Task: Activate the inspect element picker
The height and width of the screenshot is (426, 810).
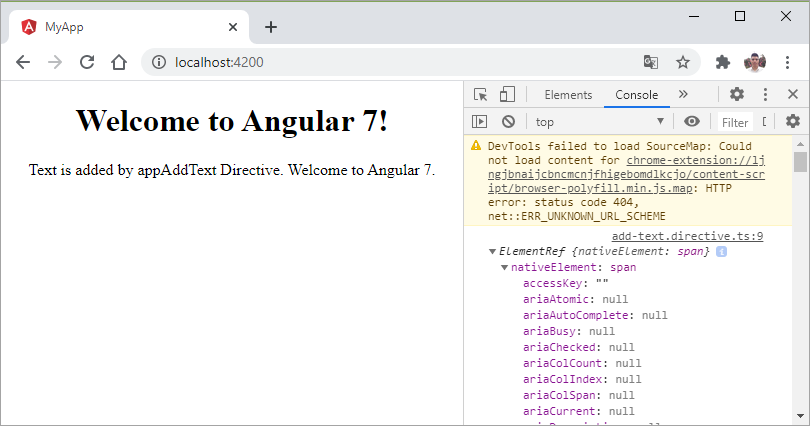Action: click(x=480, y=94)
